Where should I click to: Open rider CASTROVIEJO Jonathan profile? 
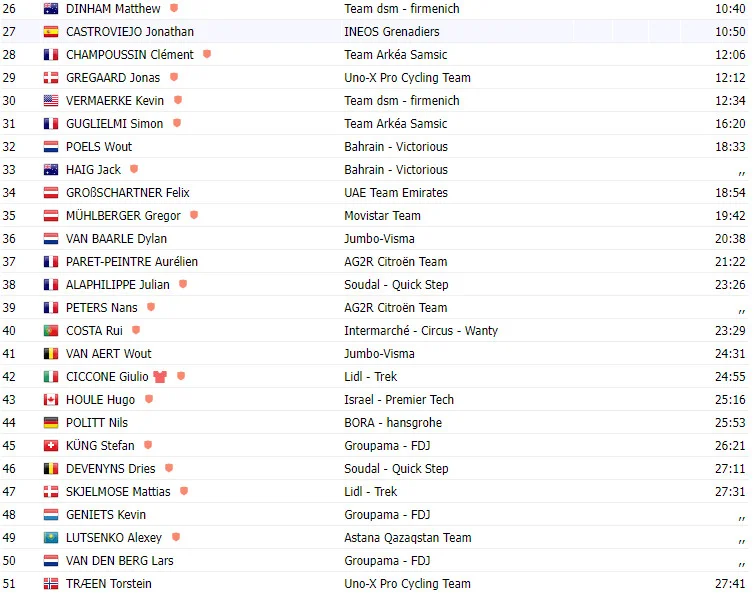pos(130,32)
